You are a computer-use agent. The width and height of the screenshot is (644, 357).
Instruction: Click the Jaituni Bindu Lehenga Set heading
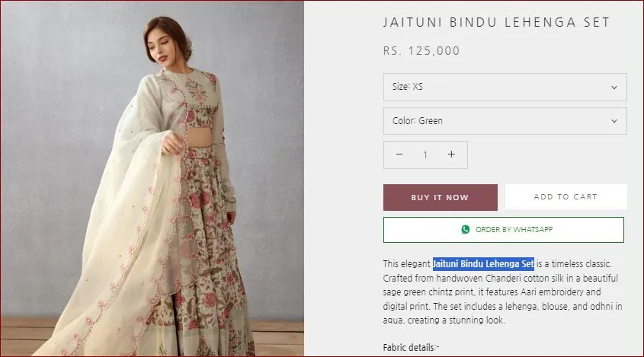(497, 23)
